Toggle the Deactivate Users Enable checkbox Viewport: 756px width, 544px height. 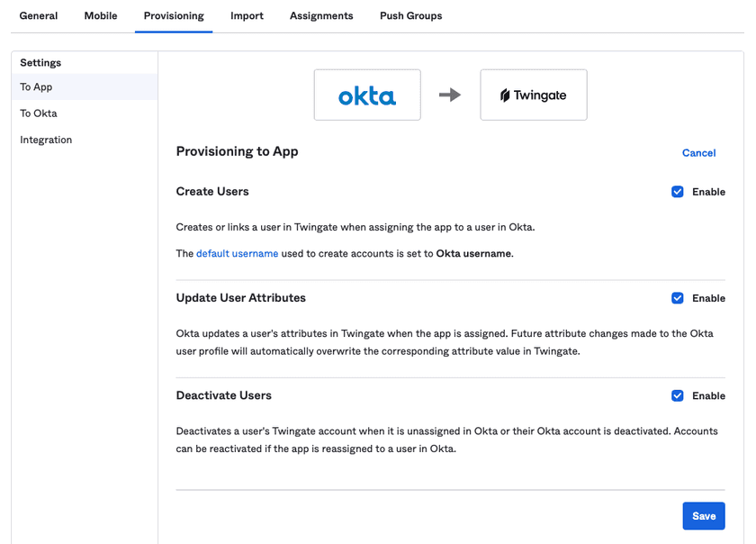pos(678,395)
